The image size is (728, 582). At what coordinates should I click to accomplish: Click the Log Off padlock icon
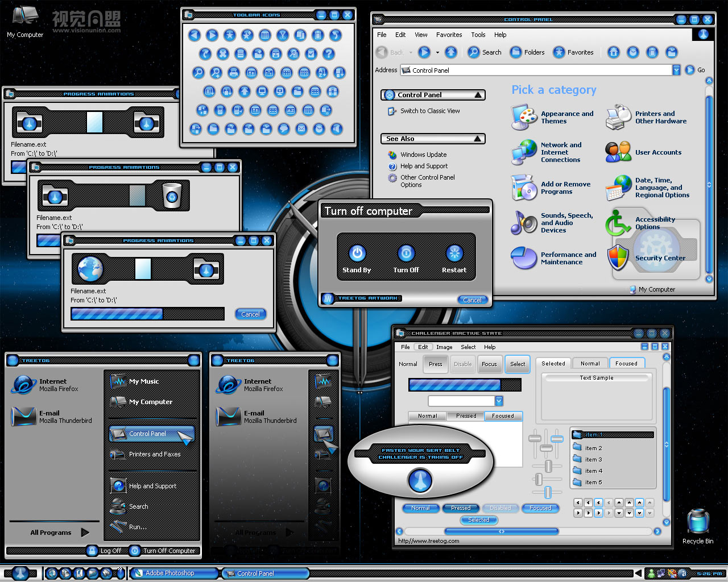click(92, 551)
